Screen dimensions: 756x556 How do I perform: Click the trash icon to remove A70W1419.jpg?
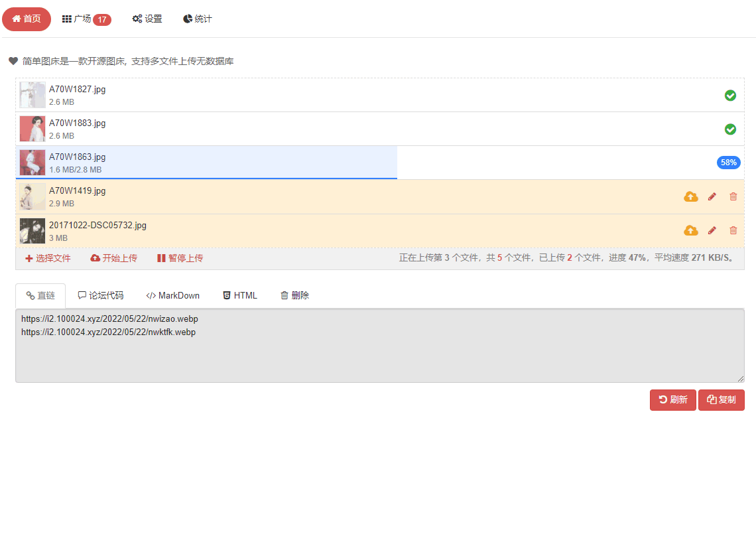click(732, 196)
